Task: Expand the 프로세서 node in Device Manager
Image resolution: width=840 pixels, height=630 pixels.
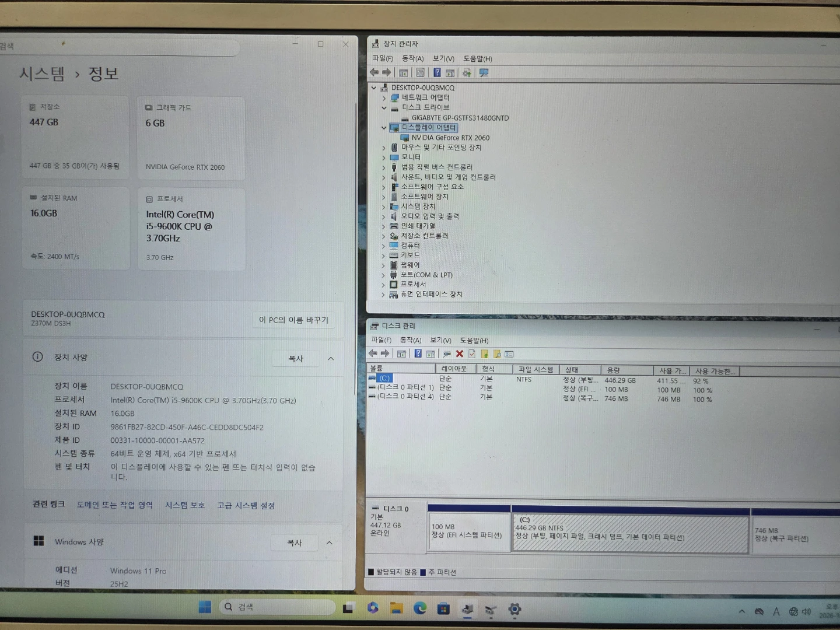Action: coord(383,285)
